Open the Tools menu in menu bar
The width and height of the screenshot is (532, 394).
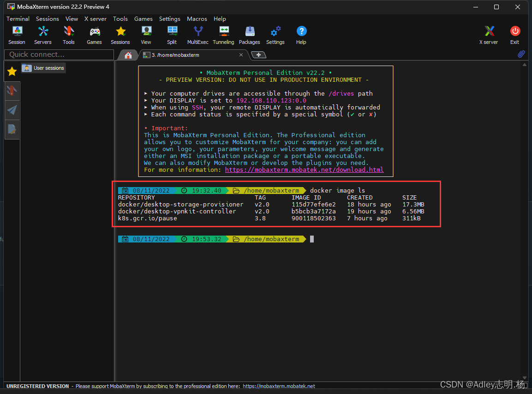pos(120,19)
